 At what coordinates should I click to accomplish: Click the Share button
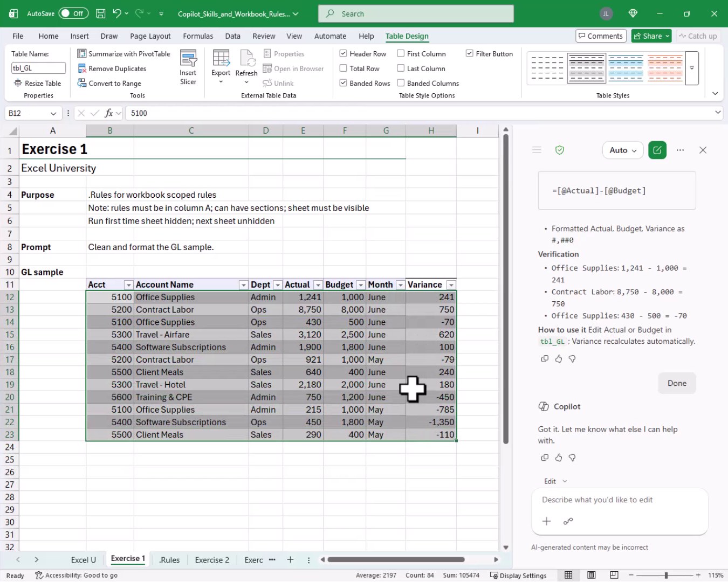(651, 36)
